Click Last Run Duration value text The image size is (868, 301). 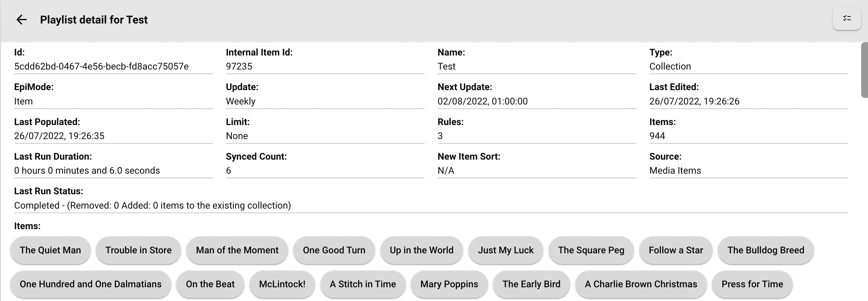(87, 171)
